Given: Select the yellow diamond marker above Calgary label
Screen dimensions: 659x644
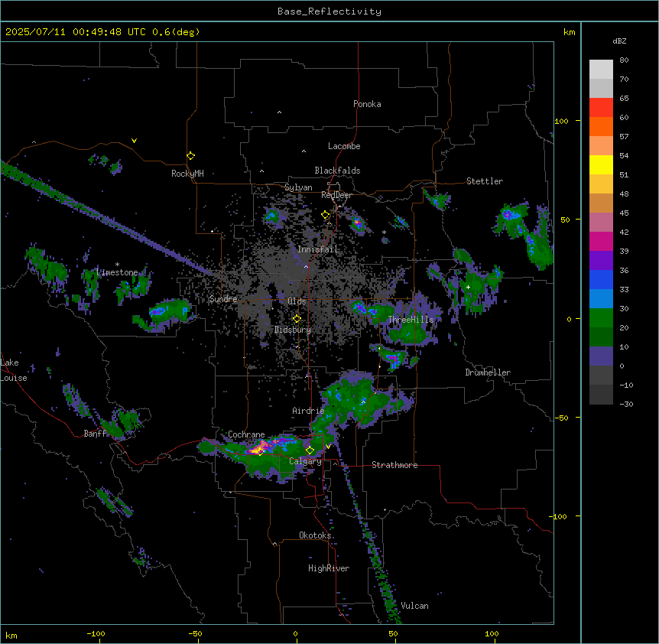Looking at the screenshot, I should coord(310,450).
